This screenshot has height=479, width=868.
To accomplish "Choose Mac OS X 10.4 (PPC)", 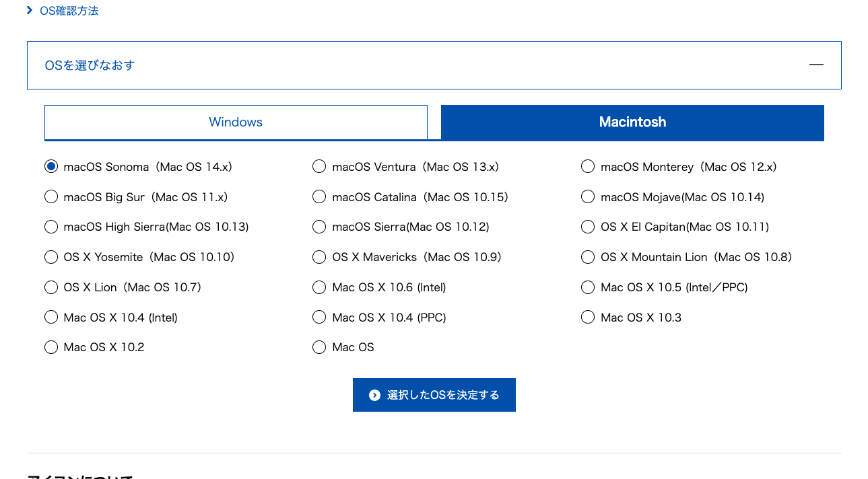I will pos(319,317).
